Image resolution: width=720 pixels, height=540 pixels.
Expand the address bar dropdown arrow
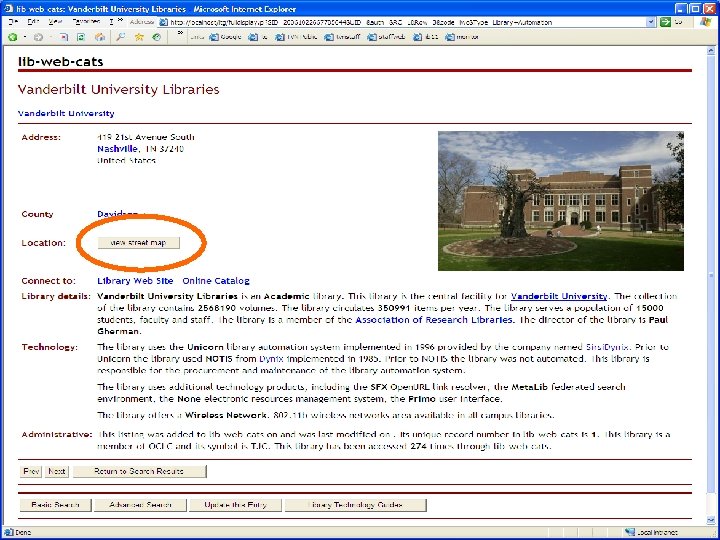651,22
